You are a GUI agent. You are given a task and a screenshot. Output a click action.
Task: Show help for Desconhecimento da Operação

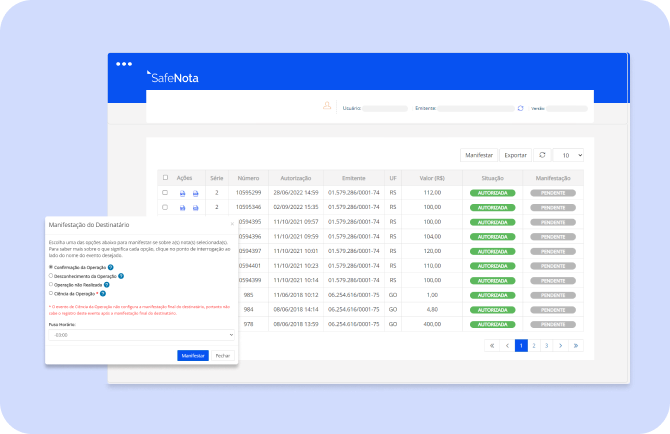tap(121, 276)
